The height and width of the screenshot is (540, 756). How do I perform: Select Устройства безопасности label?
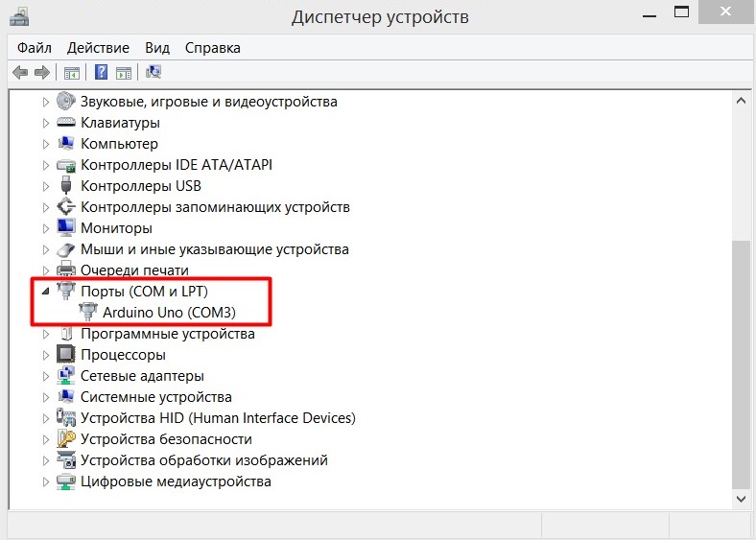166,439
